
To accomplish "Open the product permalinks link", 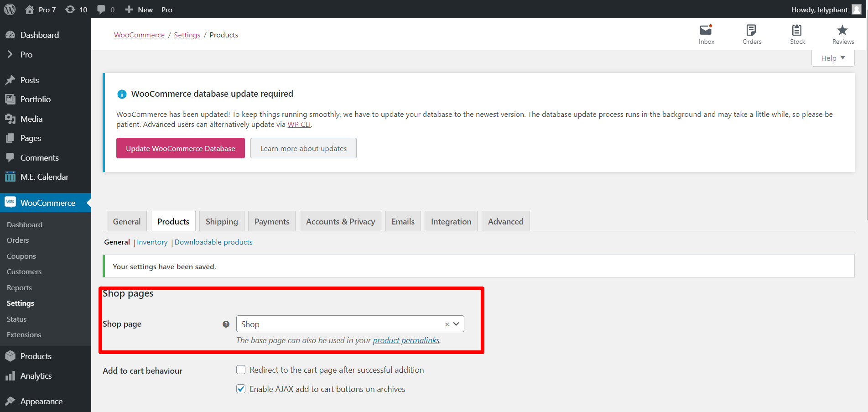I will click(406, 340).
